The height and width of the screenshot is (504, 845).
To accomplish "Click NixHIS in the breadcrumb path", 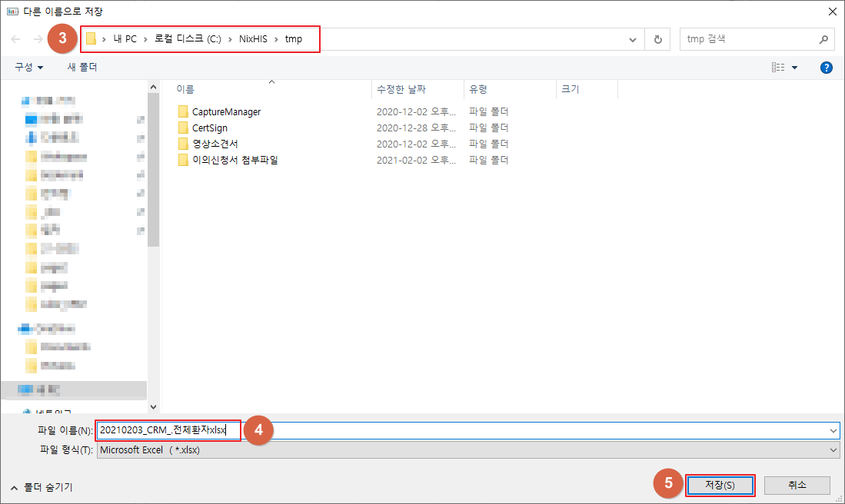I will 252,39.
